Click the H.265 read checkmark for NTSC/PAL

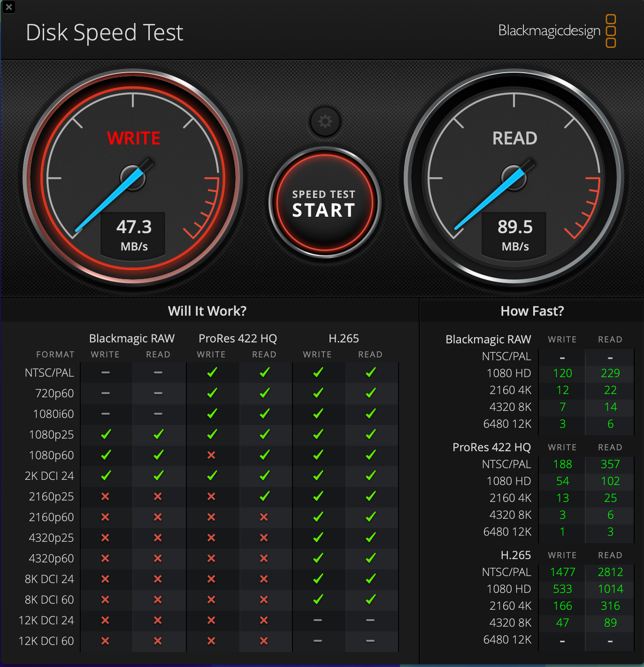[x=370, y=372]
